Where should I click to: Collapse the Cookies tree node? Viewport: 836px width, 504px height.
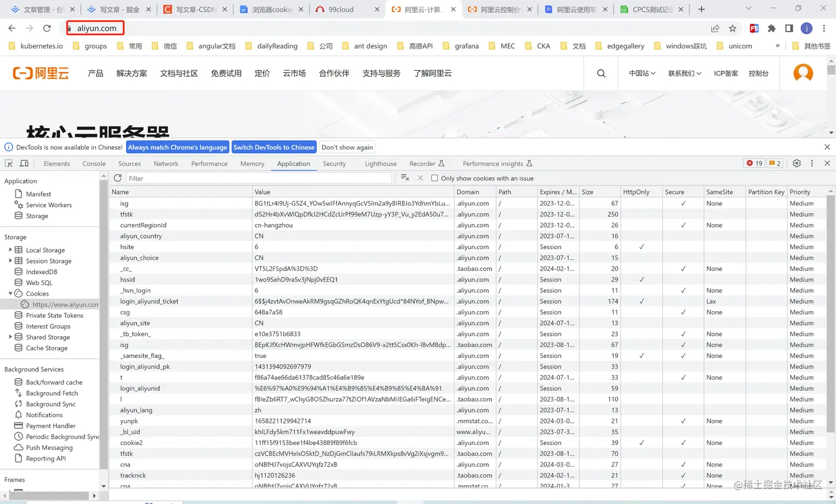11,293
